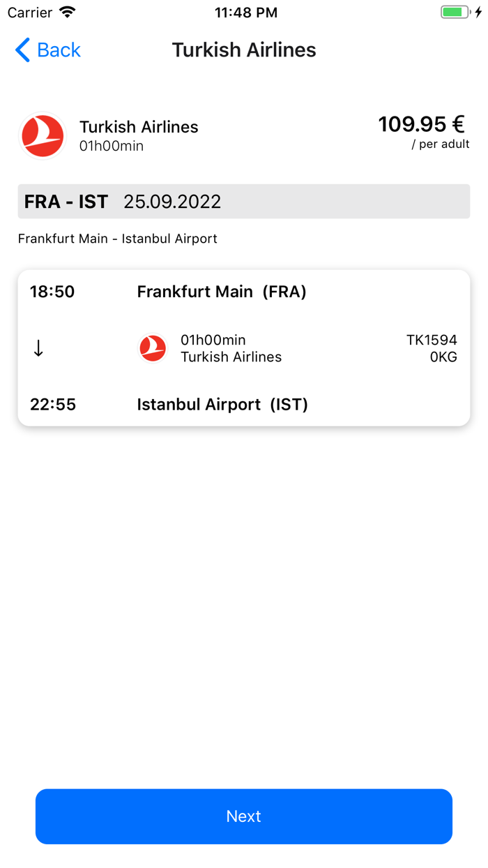Tap flight number TK1594

432,341
